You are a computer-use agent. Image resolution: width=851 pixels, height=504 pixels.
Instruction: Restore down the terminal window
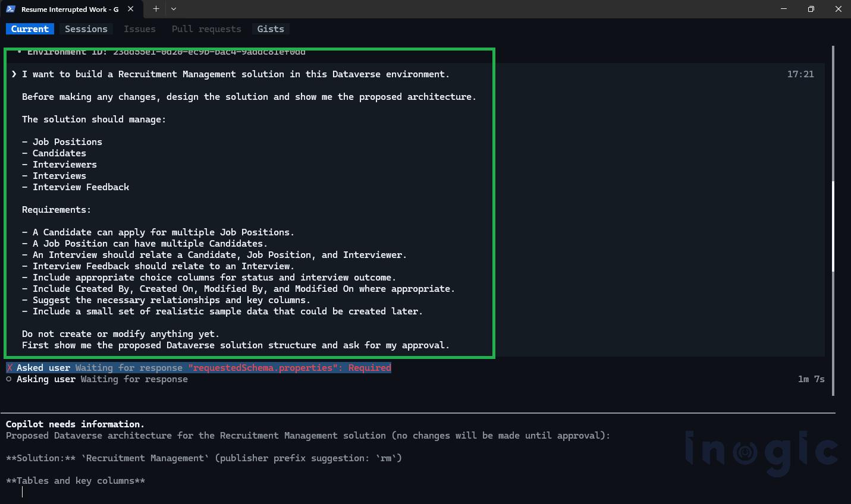[811, 9]
